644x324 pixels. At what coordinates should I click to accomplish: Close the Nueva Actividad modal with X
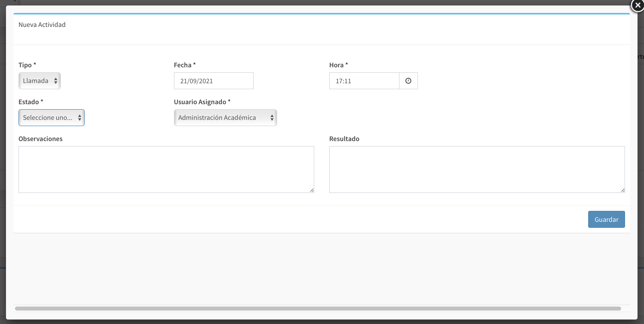click(638, 5)
